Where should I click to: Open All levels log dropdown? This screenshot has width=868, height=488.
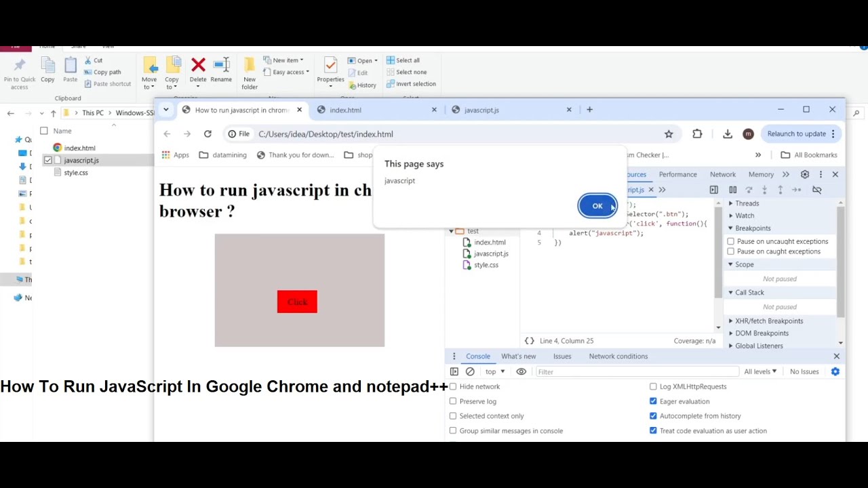tap(760, 372)
